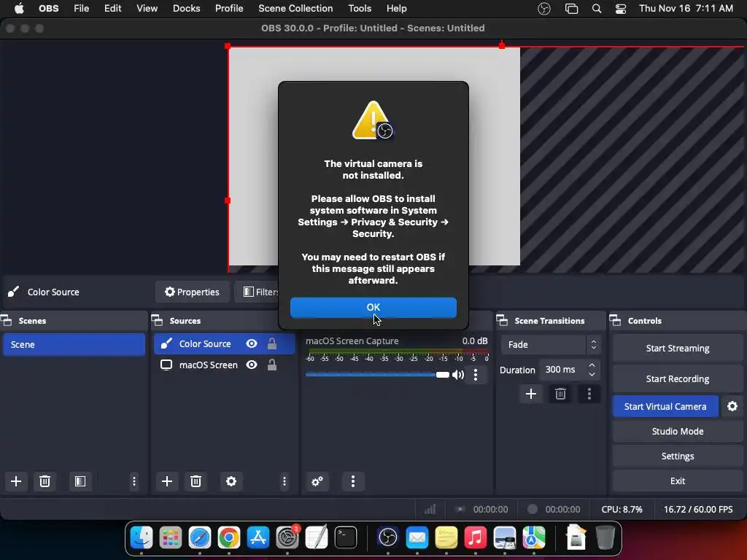Enable Studio Mode
The width and height of the screenshot is (747, 560).
coord(678,431)
